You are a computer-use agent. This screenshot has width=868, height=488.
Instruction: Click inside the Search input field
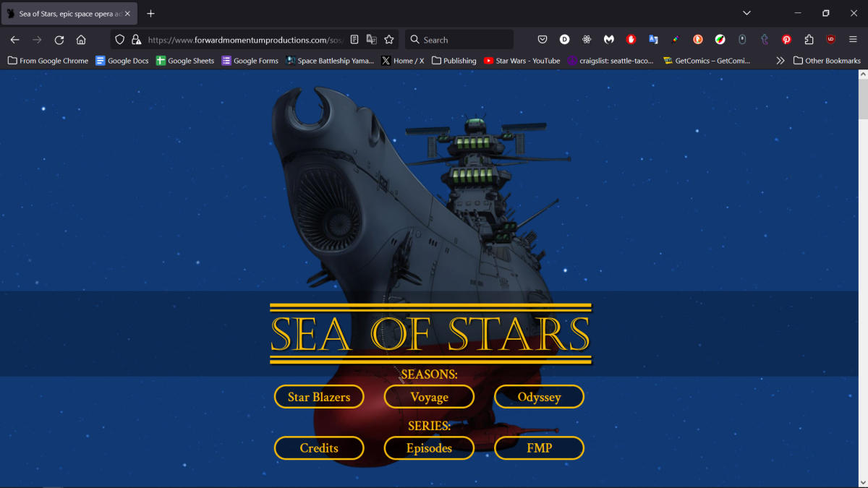pos(463,40)
